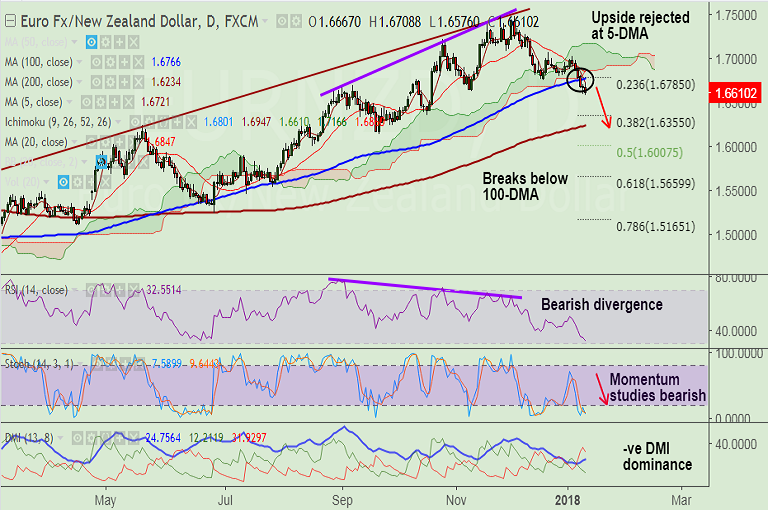
Task: Open settings gear for Stoch (14, 3, 1)
Action: click(111, 364)
